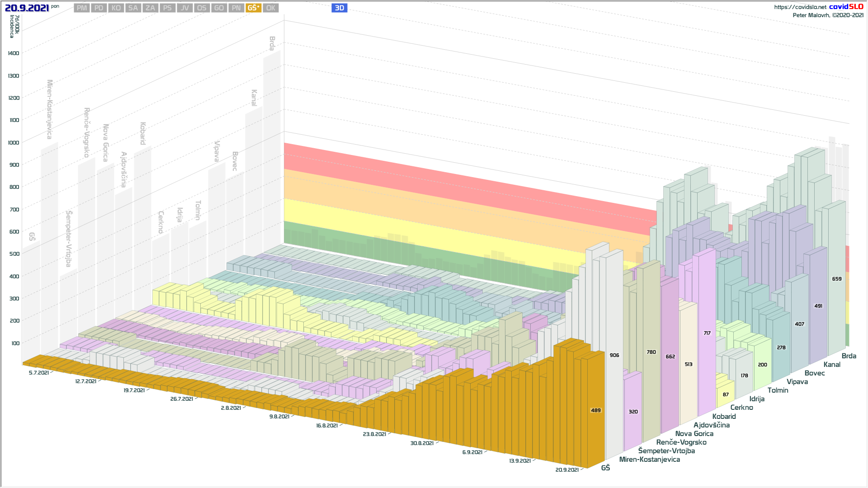Image resolution: width=868 pixels, height=488 pixels.
Task: Open the covidslo.net link
Action: (x=800, y=7)
